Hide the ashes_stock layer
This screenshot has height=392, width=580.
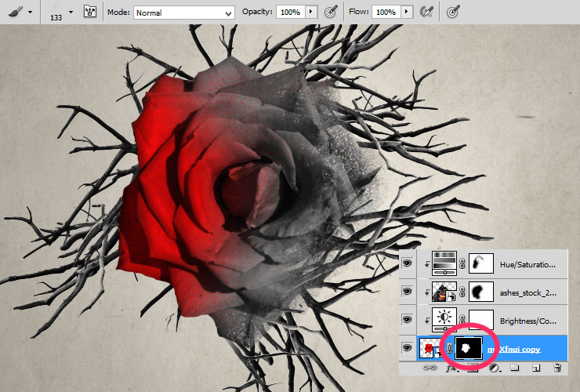click(x=407, y=292)
